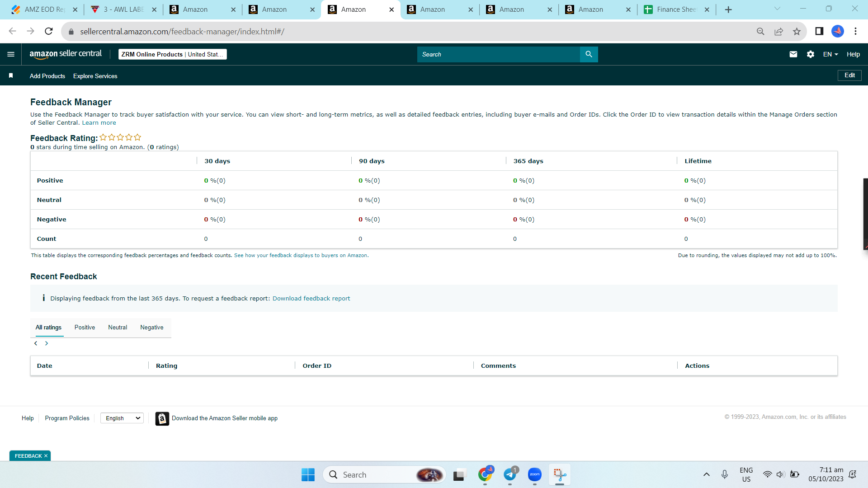Screen dimensions: 868x488
Task: Click the Edit button in navigation bar
Action: pos(849,75)
